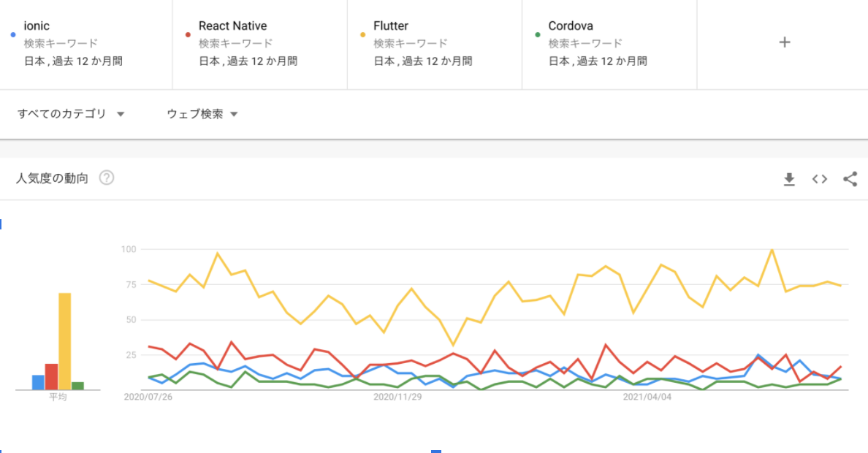The height and width of the screenshot is (453, 868).
Task: Download the interest over time data
Action: (789, 179)
